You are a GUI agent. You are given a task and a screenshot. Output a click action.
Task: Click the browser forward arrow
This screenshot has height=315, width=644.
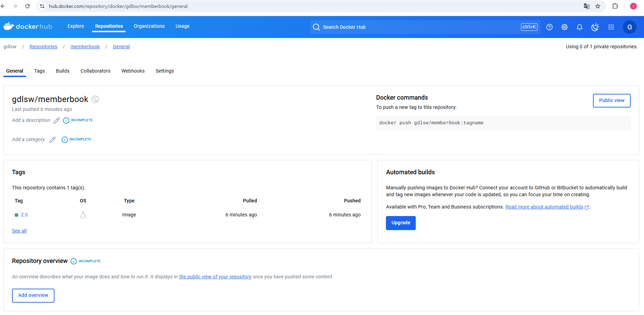click(15, 6)
